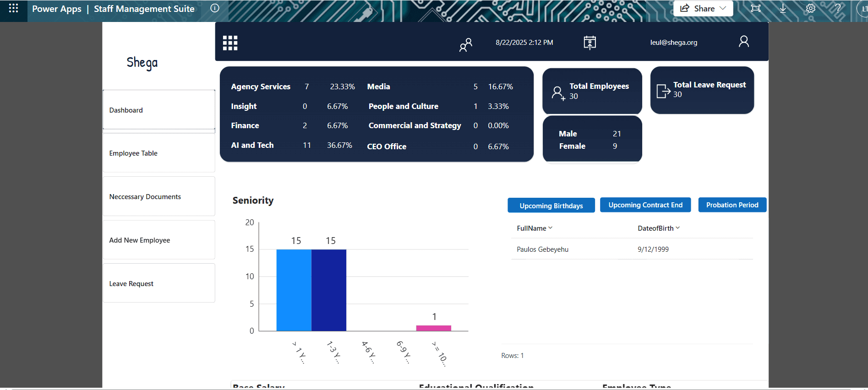Click the 23.33% Agency Services percentage

343,87
